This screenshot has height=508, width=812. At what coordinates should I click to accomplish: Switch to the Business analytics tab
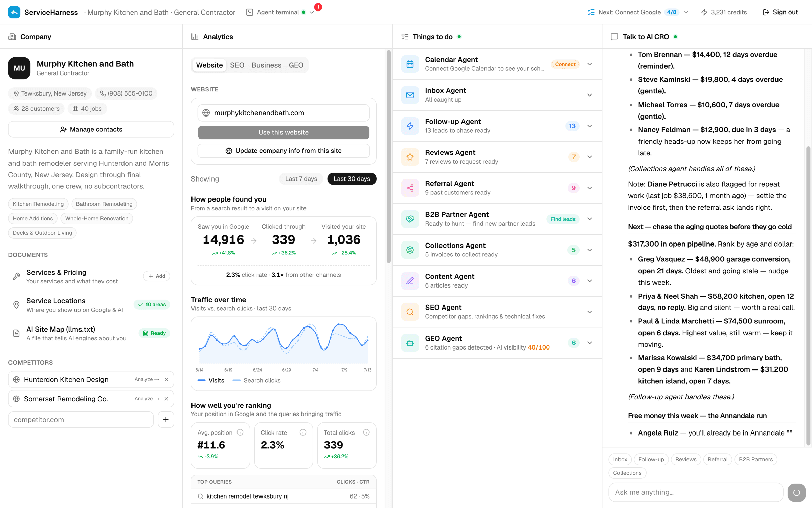coord(267,65)
